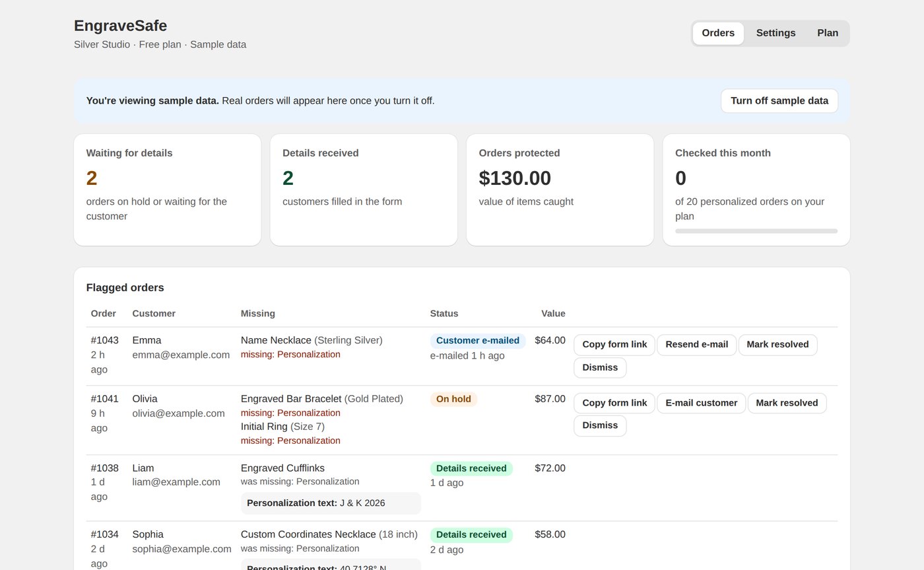
Task: Click the 'Customer e-mailed' status badge
Action: click(x=478, y=341)
